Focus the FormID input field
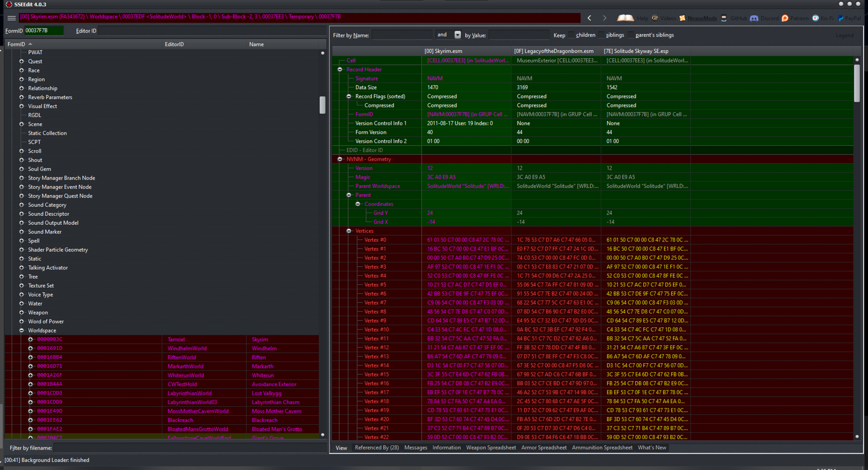The height and width of the screenshot is (470, 868). (x=43, y=31)
